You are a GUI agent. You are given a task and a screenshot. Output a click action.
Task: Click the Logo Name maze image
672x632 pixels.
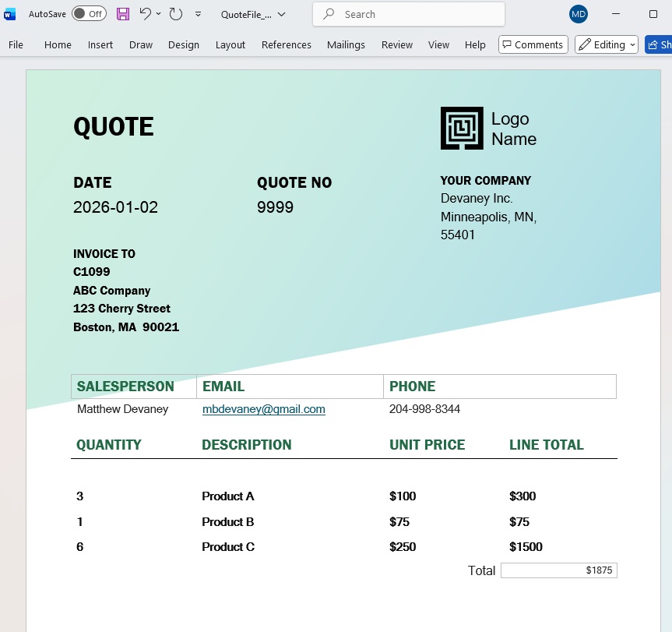(462, 129)
